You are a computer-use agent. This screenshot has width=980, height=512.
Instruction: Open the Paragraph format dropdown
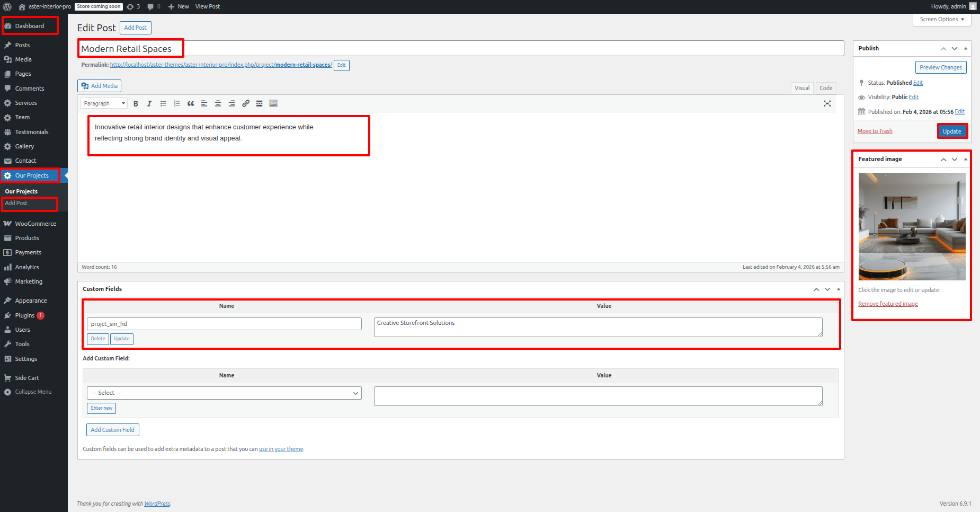[x=104, y=104]
